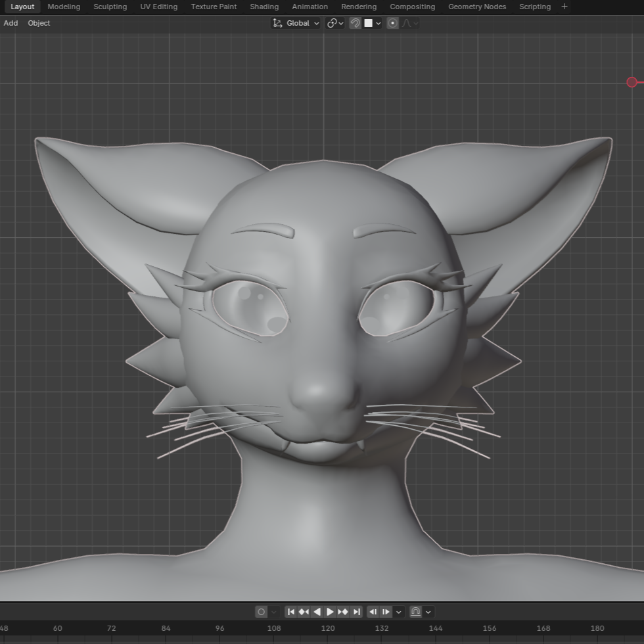Step forward one frame in the timeline
This screenshot has width=644, height=644.
386,612
